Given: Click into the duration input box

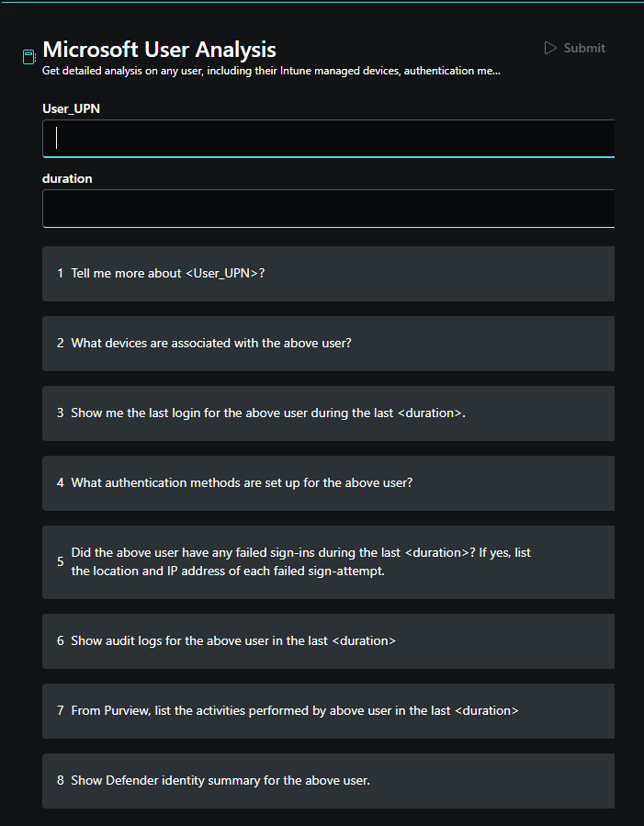Looking at the screenshot, I should click(329, 209).
